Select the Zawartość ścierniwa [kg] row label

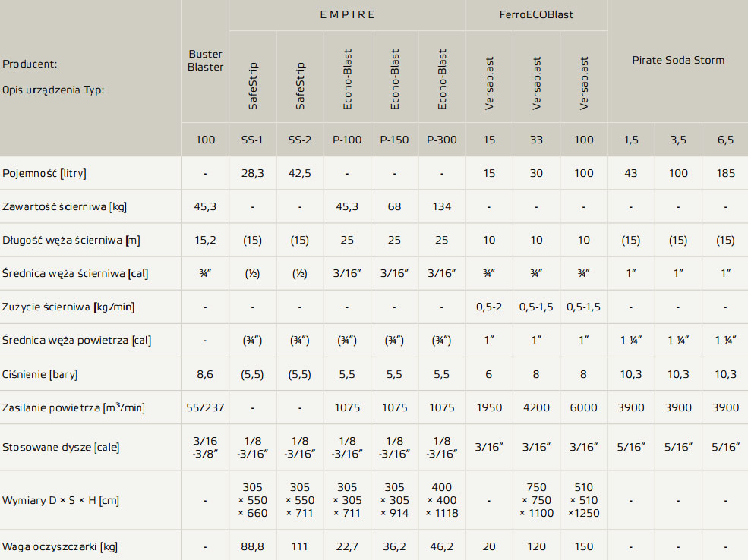[x=65, y=207]
